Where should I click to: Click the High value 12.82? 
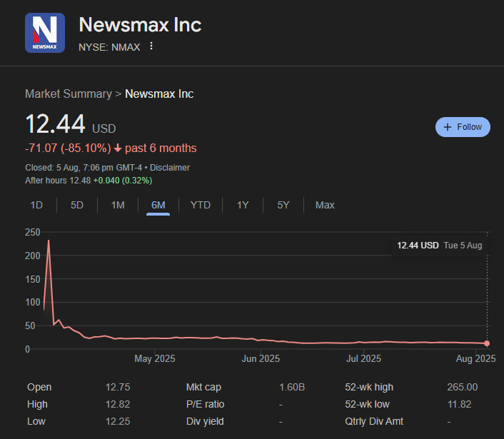coord(118,404)
